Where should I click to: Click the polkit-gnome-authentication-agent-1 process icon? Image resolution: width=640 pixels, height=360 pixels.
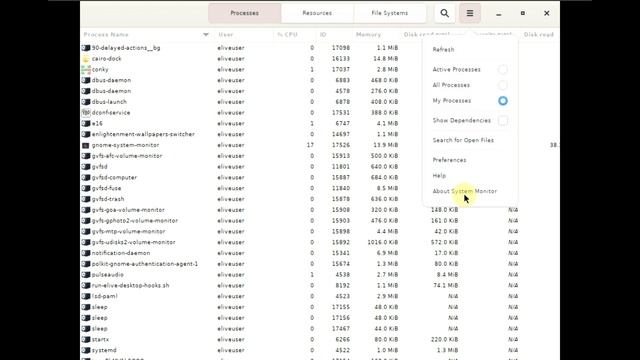click(86, 264)
